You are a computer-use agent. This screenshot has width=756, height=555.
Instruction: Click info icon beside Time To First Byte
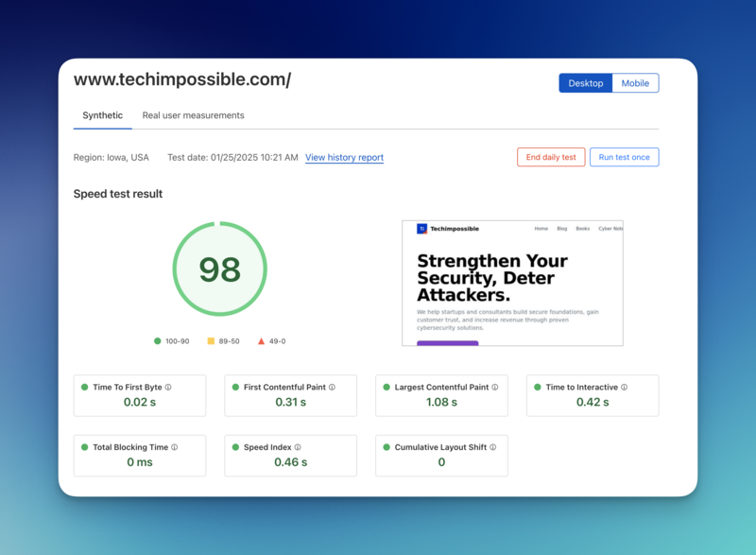pyautogui.click(x=168, y=388)
